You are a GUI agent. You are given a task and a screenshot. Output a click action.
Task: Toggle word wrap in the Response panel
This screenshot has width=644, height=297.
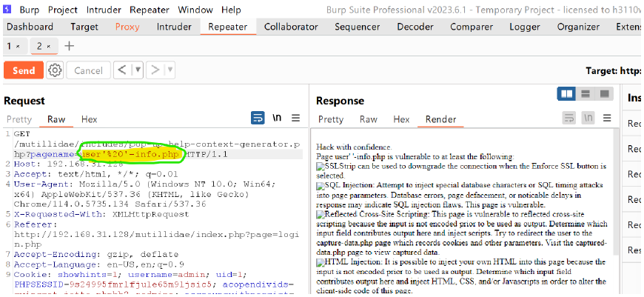[569, 119]
